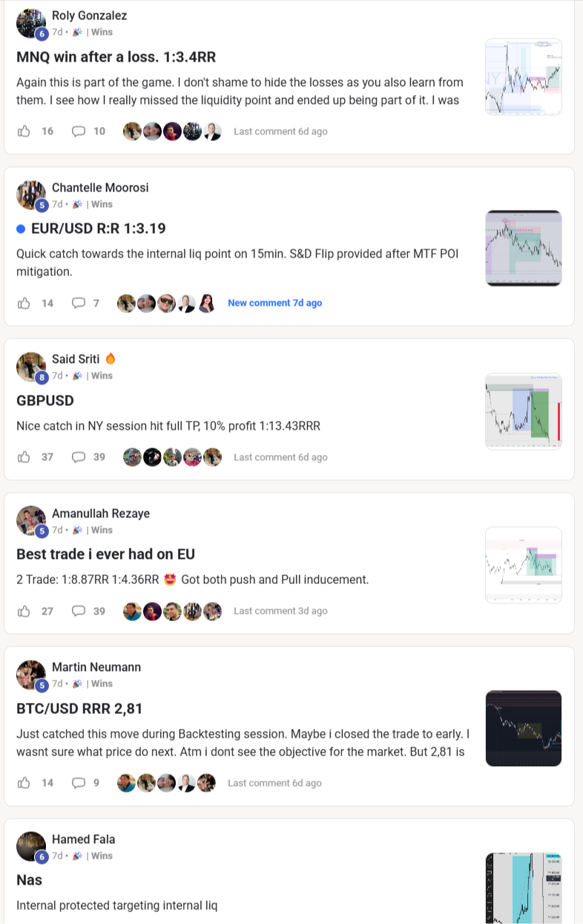Like Chantelle Moorosi's EUR/USD post
The image size is (583, 924).
24,303
